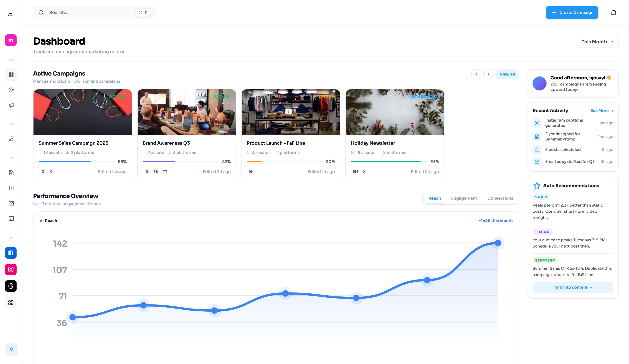The image size is (629, 364).
Task: Click the 'Edited 2w ago' text
Action: point(112,171)
